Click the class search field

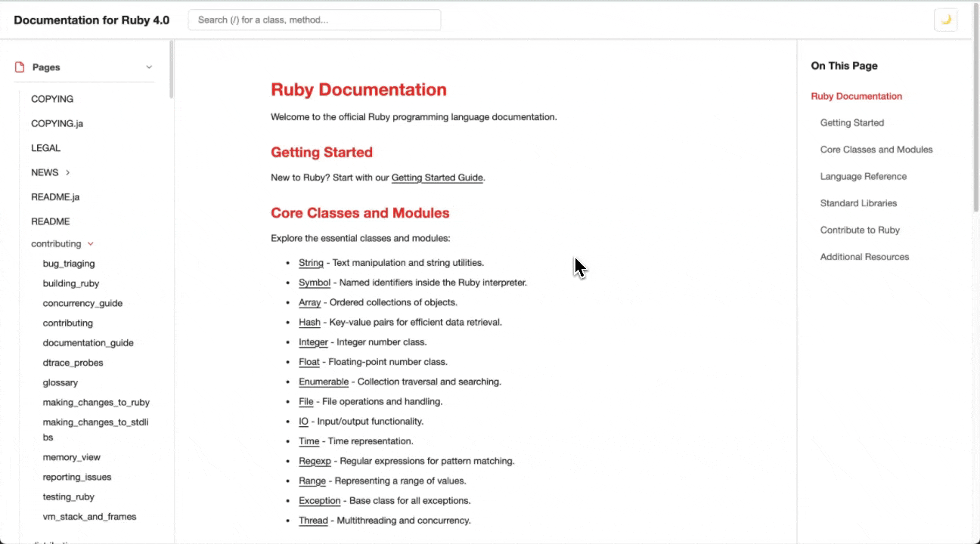[315, 20]
